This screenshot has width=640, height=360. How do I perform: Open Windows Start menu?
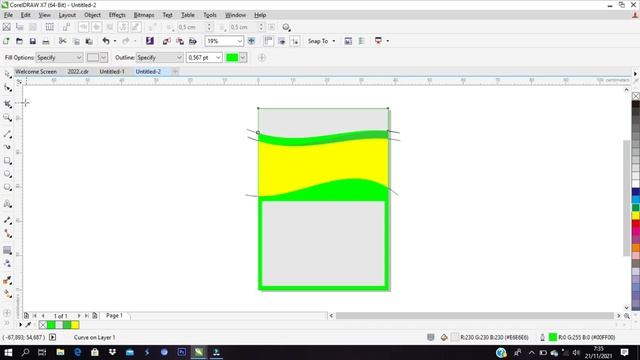pyautogui.click(x=8, y=352)
